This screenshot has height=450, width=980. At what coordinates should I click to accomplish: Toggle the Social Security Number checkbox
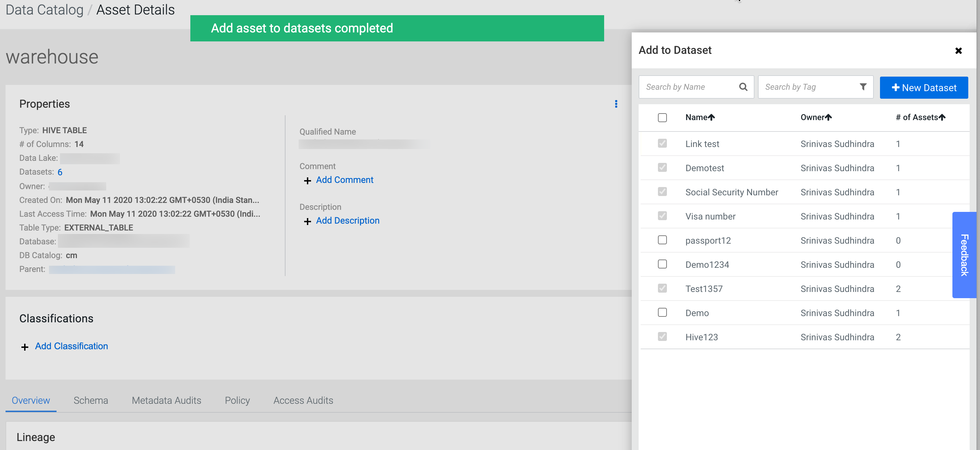662,192
